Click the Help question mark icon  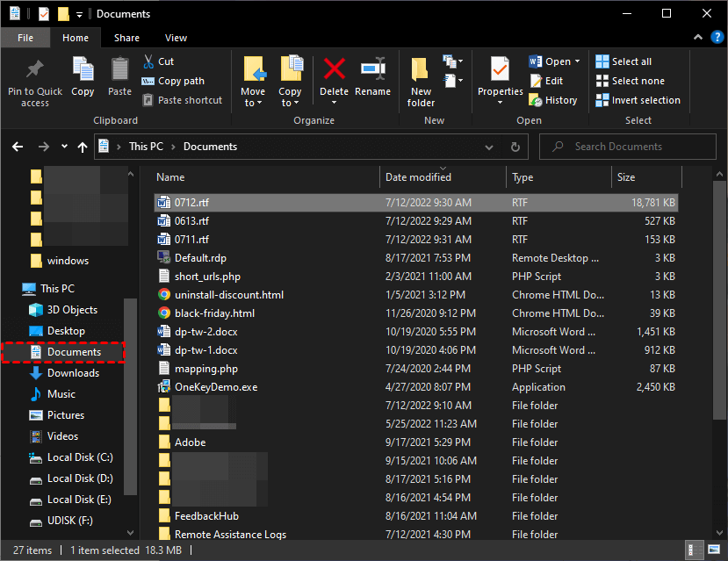tap(715, 38)
